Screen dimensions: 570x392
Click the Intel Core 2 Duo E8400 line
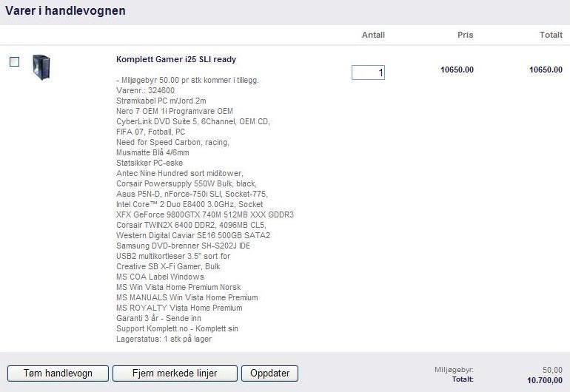(x=190, y=204)
